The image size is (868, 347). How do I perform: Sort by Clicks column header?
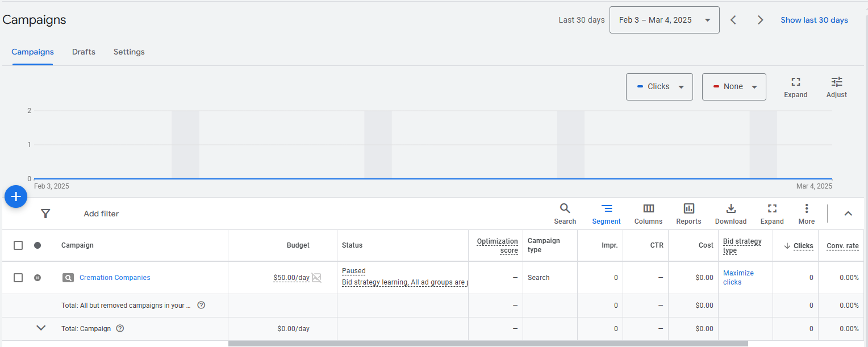click(x=803, y=246)
